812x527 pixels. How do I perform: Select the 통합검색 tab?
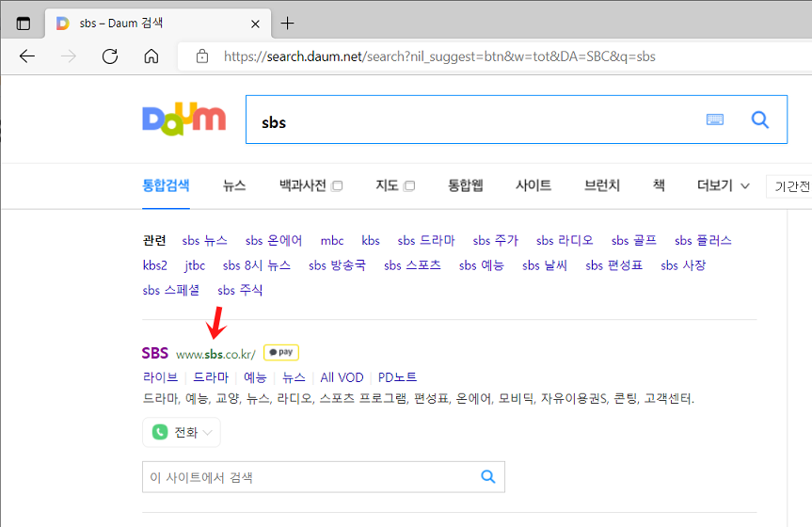(166, 185)
